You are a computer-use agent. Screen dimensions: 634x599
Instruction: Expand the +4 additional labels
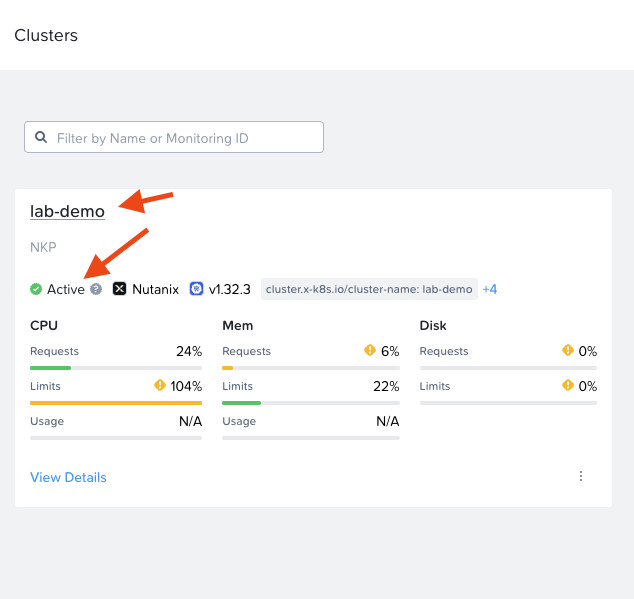coord(490,289)
